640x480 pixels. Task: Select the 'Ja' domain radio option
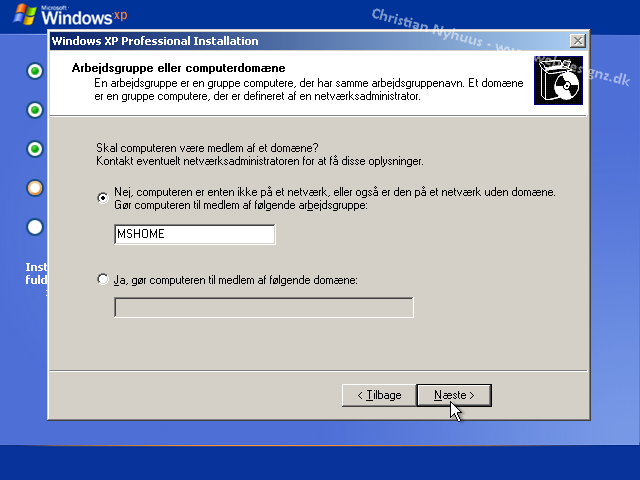point(103,280)
